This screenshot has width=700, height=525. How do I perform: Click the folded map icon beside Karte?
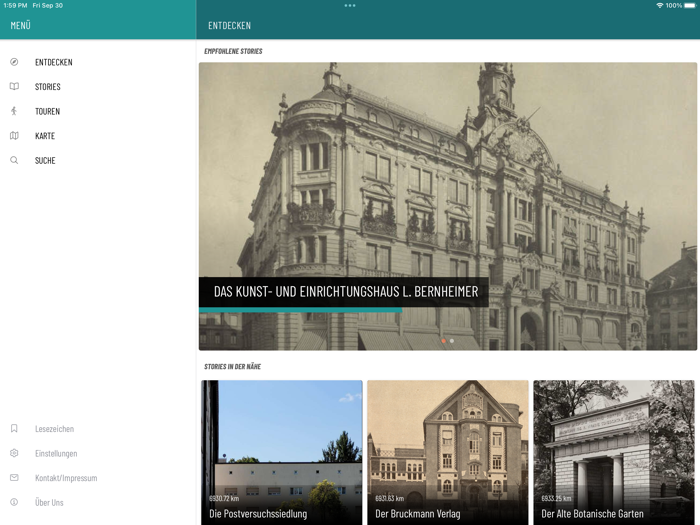point(14,135)
